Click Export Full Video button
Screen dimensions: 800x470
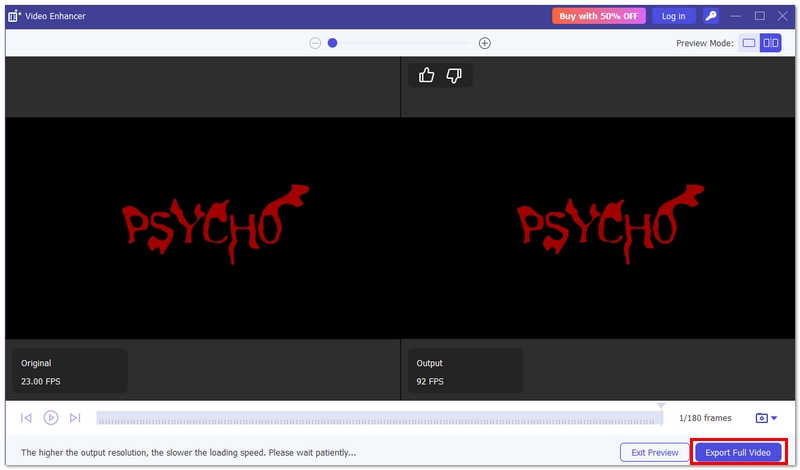coord(738,453)
